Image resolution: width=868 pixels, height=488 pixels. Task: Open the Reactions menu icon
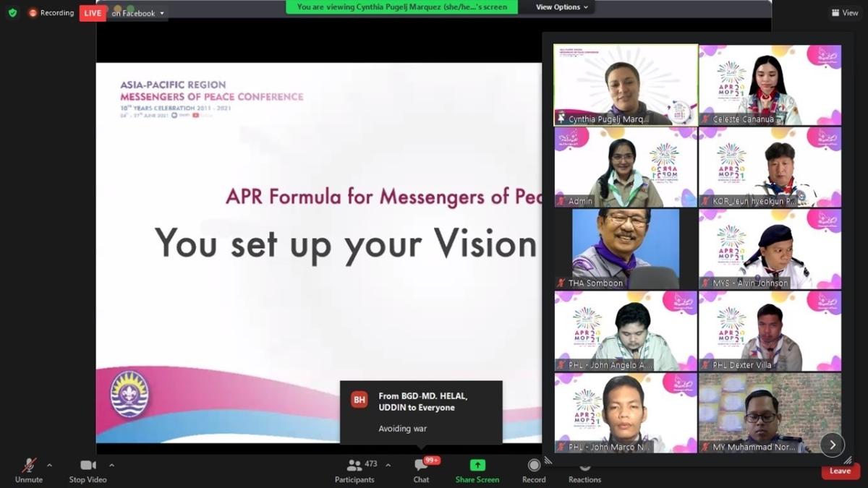click(584, 467)
